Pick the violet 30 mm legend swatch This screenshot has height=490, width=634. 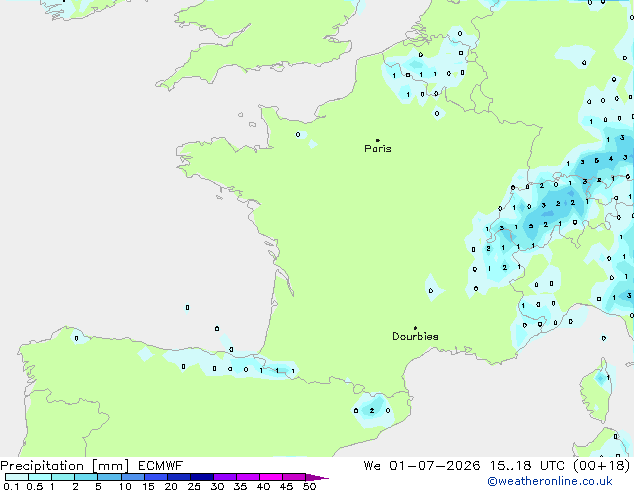click(x=225, y=477)
